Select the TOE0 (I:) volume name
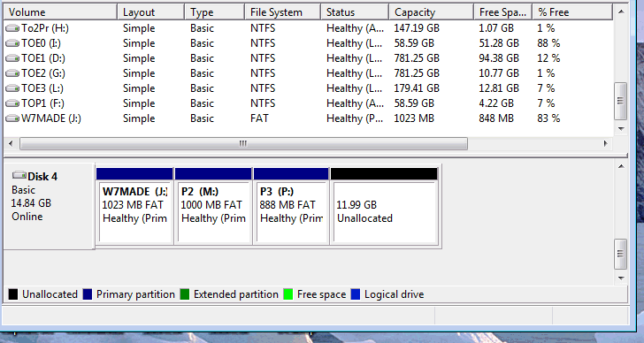Image resolution: width=644 pixels, height=343 pixels. [41, 43]
